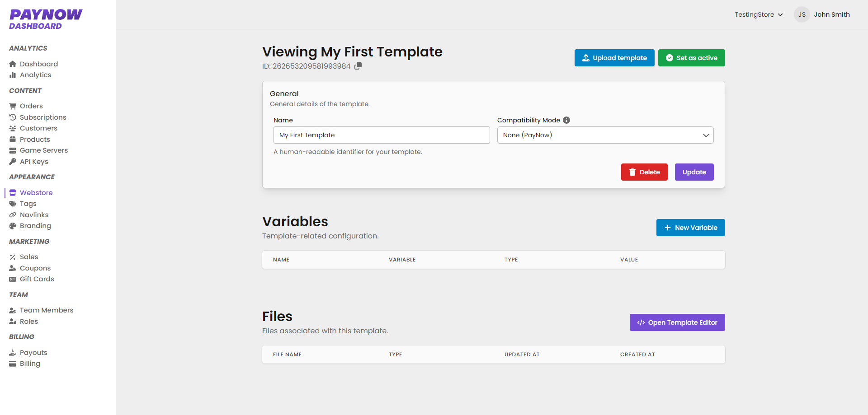The height and width of the screenshot is (415, 868).
Task: Click the Compatibility Mode info icon
Action: [x=566, y=120]
